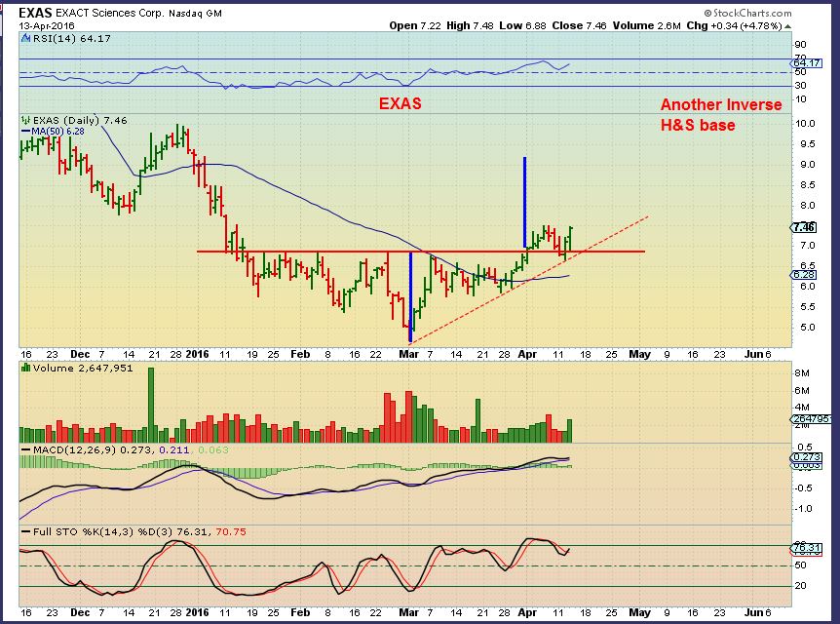Click the 90 RSI axis label
This screenshot has height=624, width=840.
tap(801, 45)
